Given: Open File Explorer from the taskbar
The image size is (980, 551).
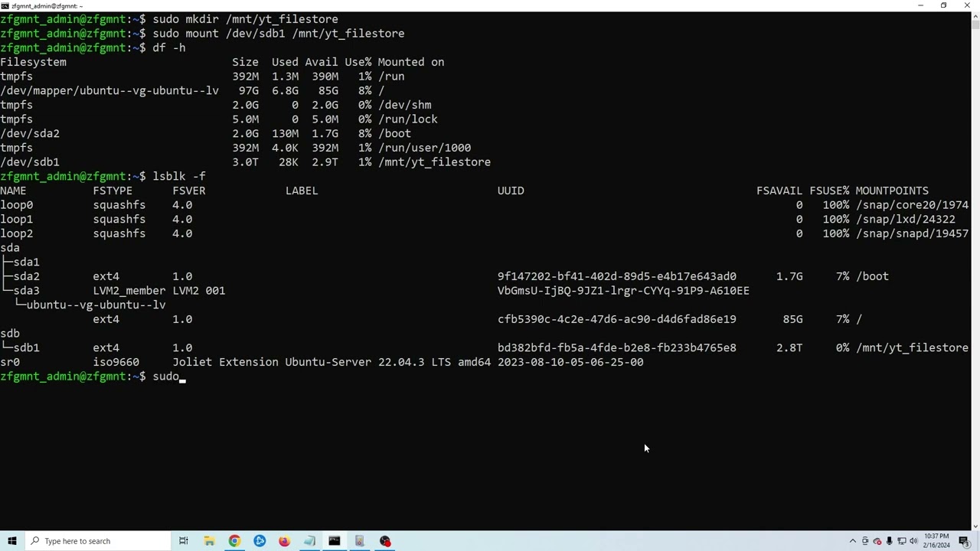Looking at the screenshot, I should (209, 541).
